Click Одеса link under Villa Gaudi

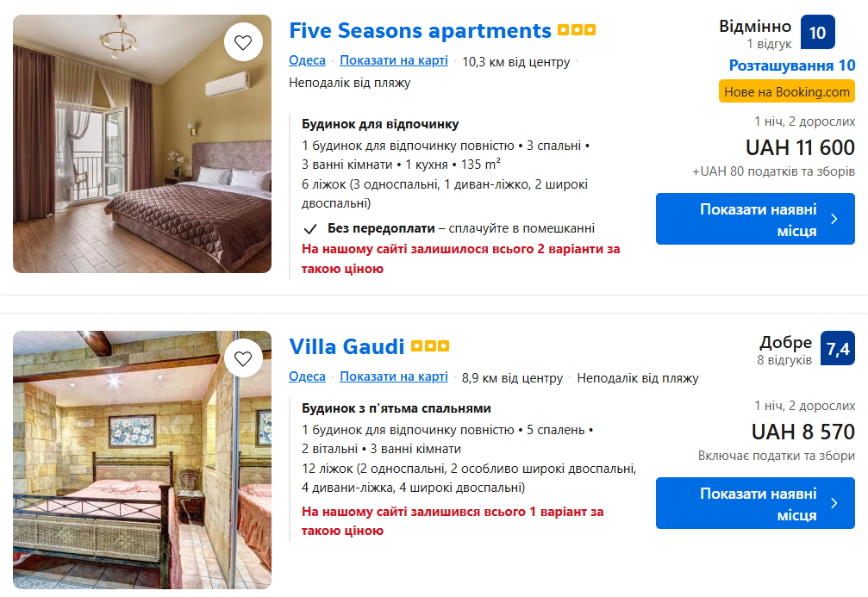click(307, 376)
